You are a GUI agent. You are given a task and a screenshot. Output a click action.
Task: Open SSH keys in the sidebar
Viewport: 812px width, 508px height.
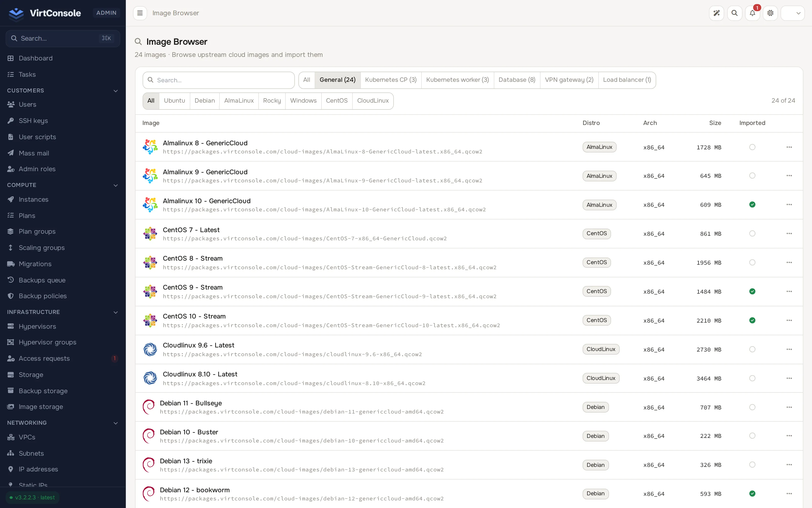pyautogui.click(x=63, y=121)
